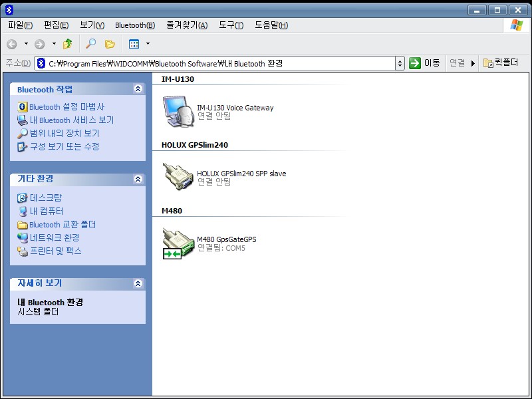Viewport: 532px width, 399px height.
Task: Minimize the Bluetooth window
Action: click(x=477, y=10)
